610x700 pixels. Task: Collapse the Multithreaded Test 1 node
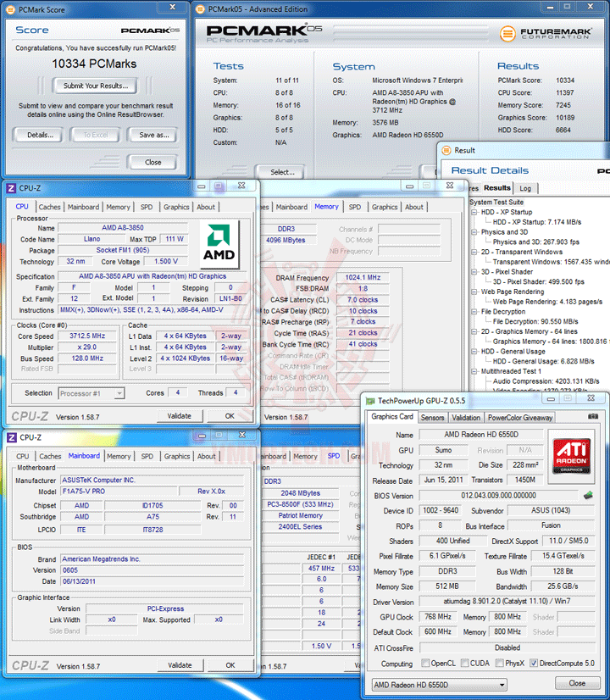pos(474,371)
